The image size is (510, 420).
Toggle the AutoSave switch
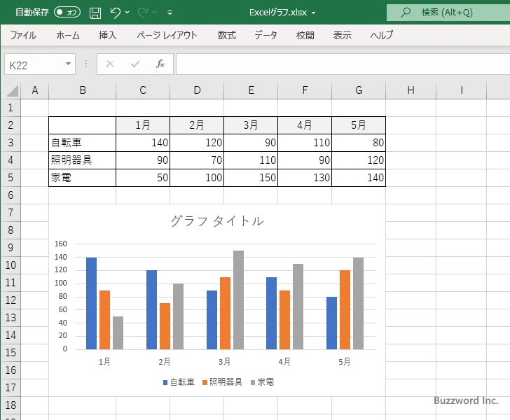click(67, 13)
